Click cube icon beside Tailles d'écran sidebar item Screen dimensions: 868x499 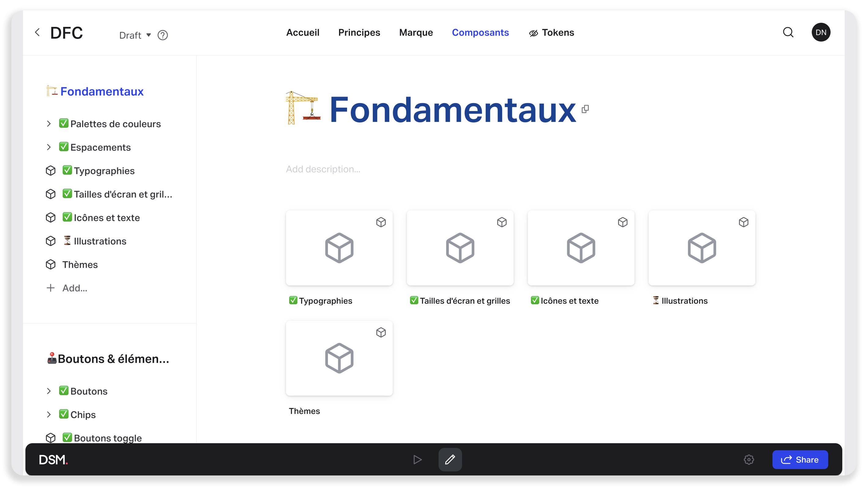click(51, 194)
